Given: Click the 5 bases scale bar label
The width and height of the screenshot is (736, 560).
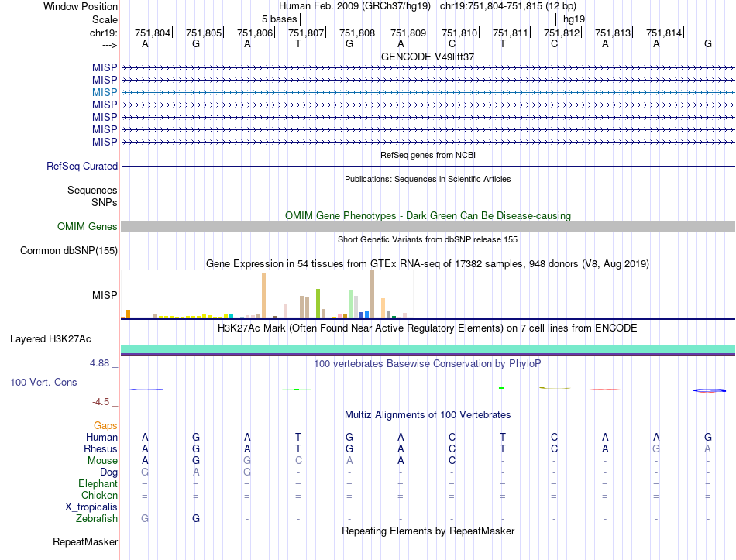Looking at the screenshot, I should coord(279,19).
